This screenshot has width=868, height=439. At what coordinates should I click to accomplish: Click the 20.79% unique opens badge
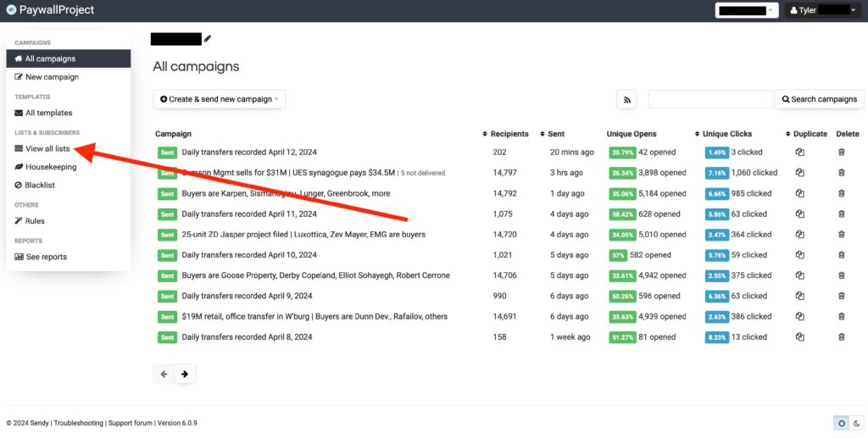tap(621, 153)
